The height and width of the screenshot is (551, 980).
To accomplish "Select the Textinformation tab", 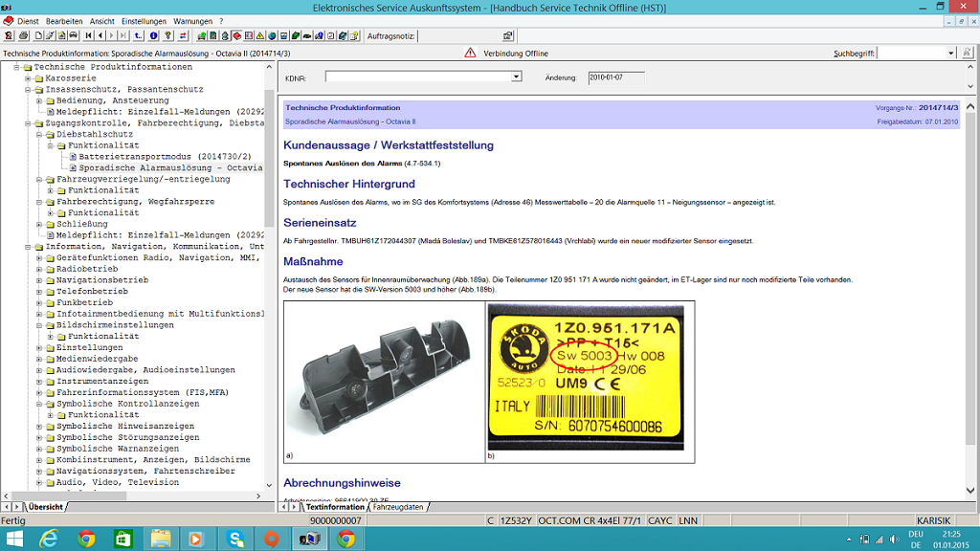I will pos(335,507).
